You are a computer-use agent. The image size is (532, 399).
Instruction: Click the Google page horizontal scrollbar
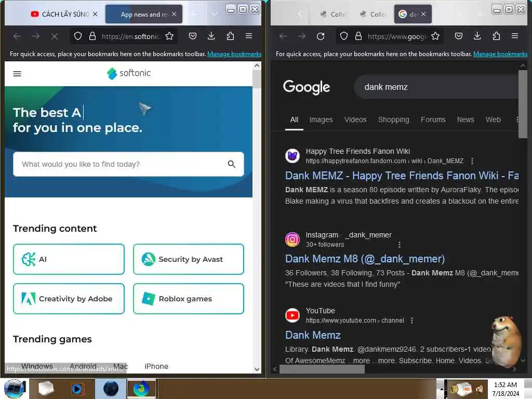tap(322, 369)
